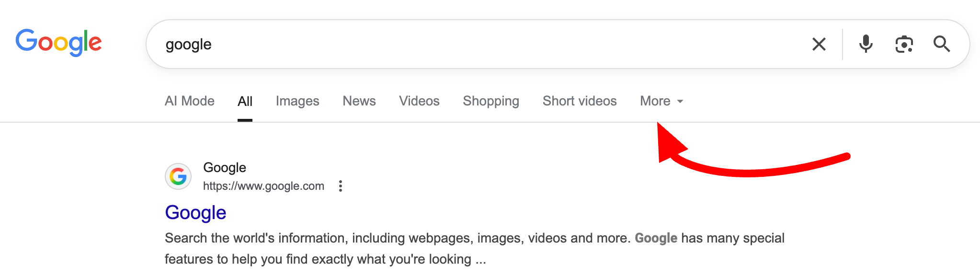Click the https://www.google.com URL
980x278 pixels.
pos(263,186)
